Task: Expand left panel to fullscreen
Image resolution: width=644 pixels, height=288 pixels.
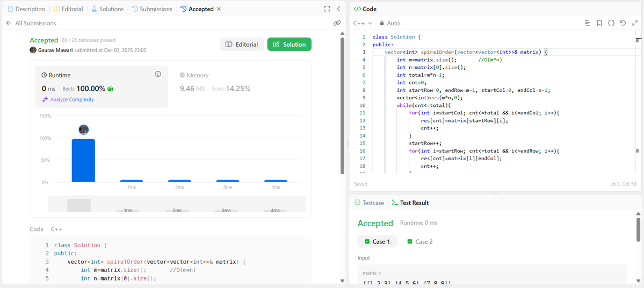Action: [327, 9]
